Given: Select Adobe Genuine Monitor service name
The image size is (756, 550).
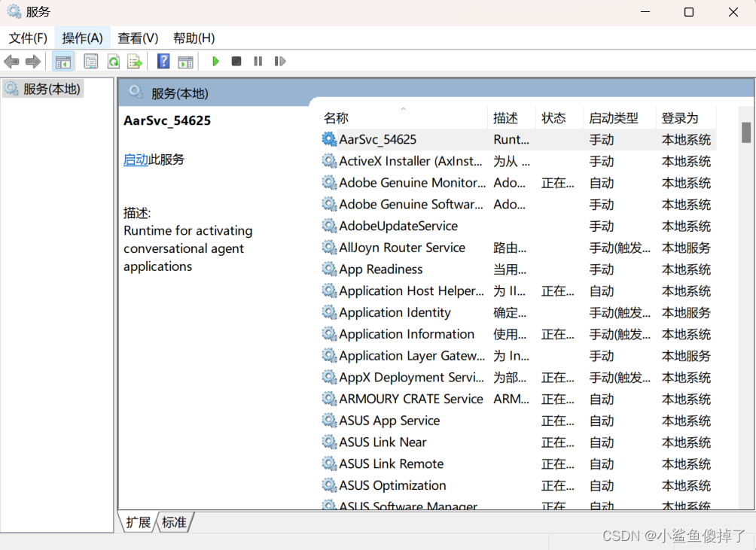Looking at the screenshot, I should (x=412, y=183).
